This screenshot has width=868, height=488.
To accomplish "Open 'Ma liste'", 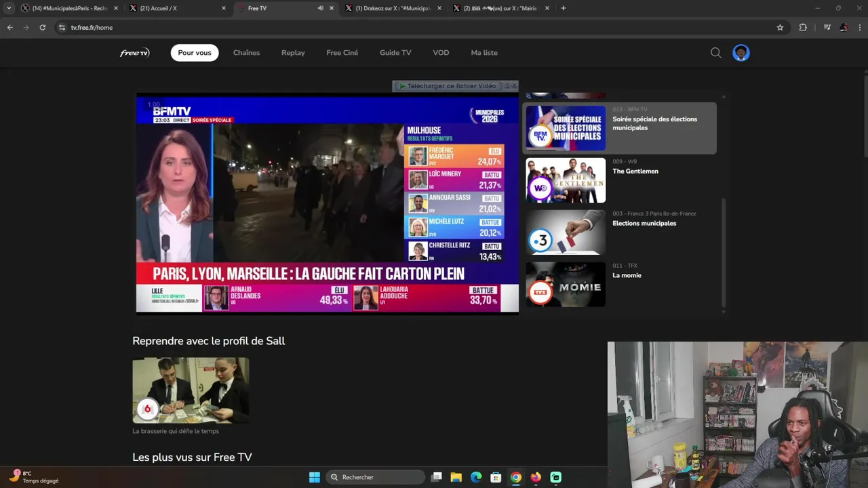I will click(484, 53).
